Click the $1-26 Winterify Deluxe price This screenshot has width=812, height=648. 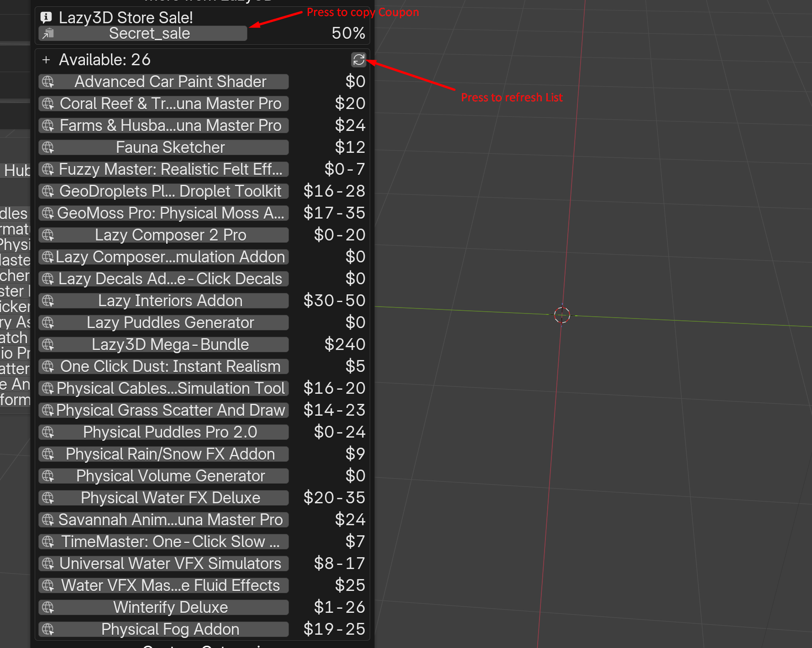point(340,607)
